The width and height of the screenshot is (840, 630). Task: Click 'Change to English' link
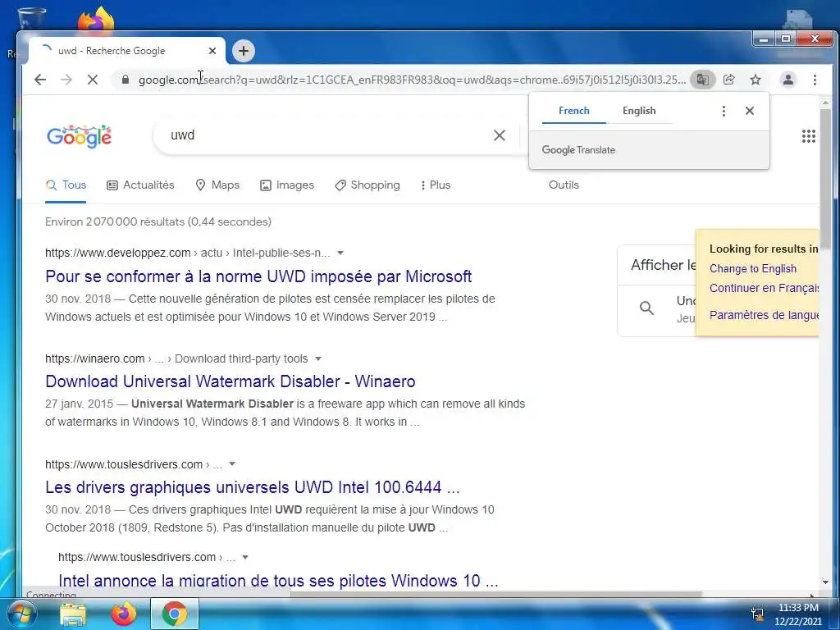[x=753, y=269]
